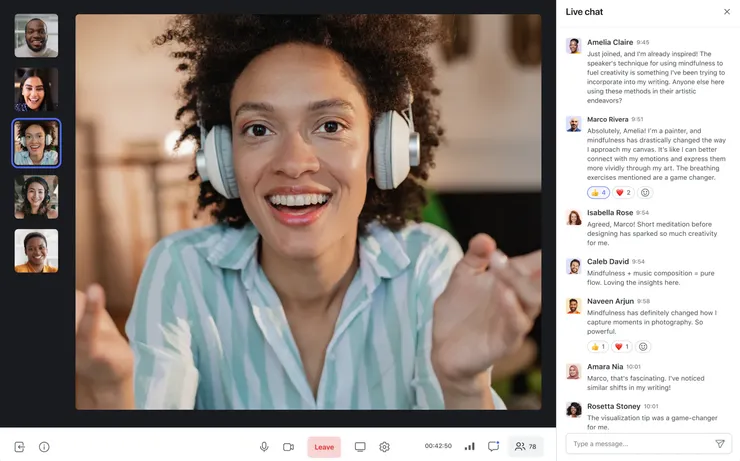Toggle the camera video icon
740x461 pixels.
pyautogui.click(x=288, y=446)
